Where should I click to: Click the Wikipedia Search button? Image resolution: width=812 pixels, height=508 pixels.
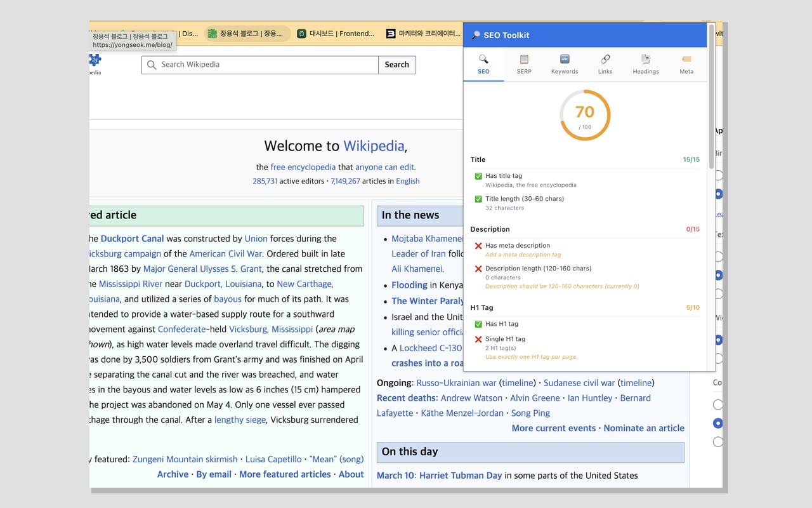click(397, 65)
